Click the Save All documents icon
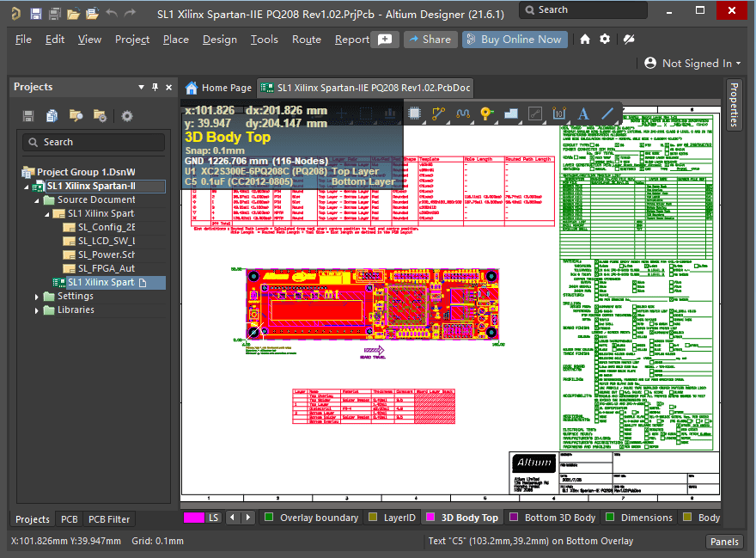756x558 pixels. (54, 14)
